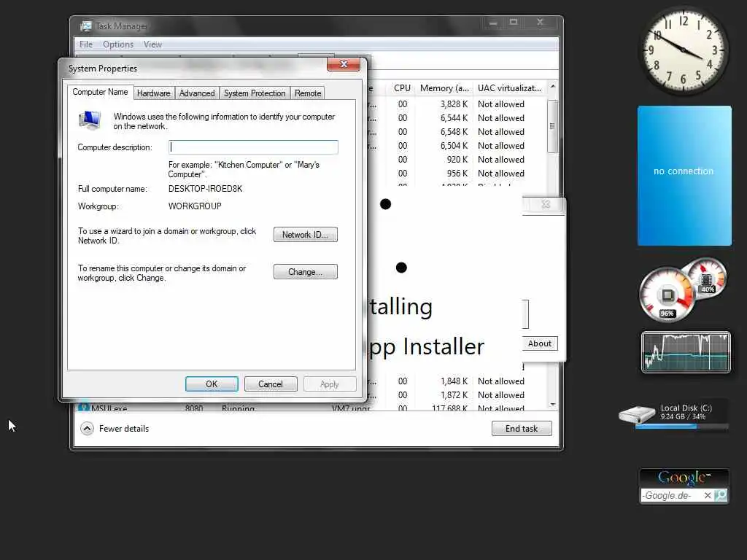Switch to the Hardware tab
The image size is (747, 560).
tap(153, 93)
